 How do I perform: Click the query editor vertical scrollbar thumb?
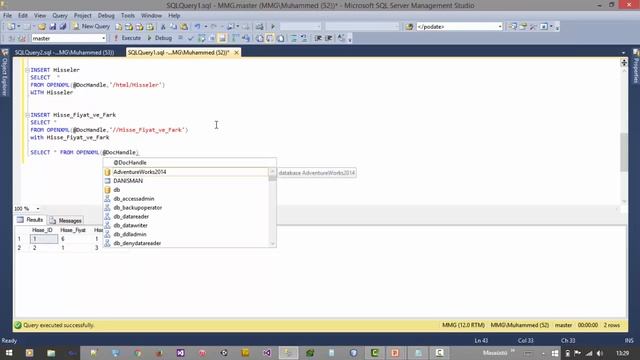coord(624,152)
